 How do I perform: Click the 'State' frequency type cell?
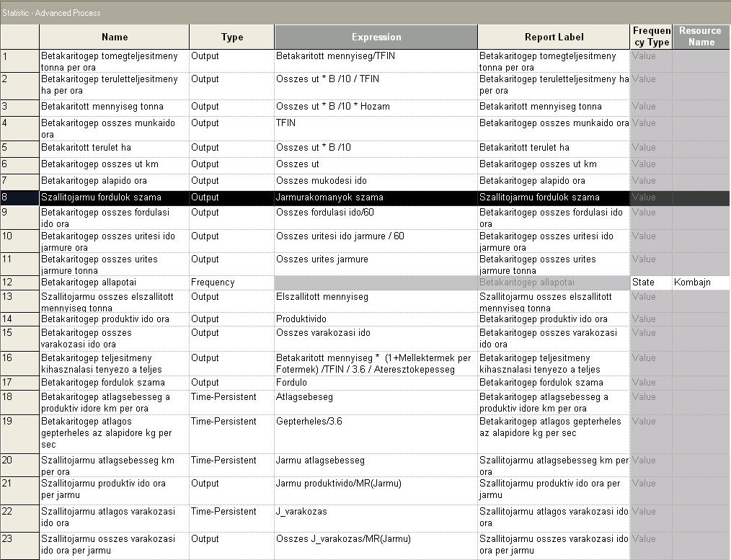point(651,283)
